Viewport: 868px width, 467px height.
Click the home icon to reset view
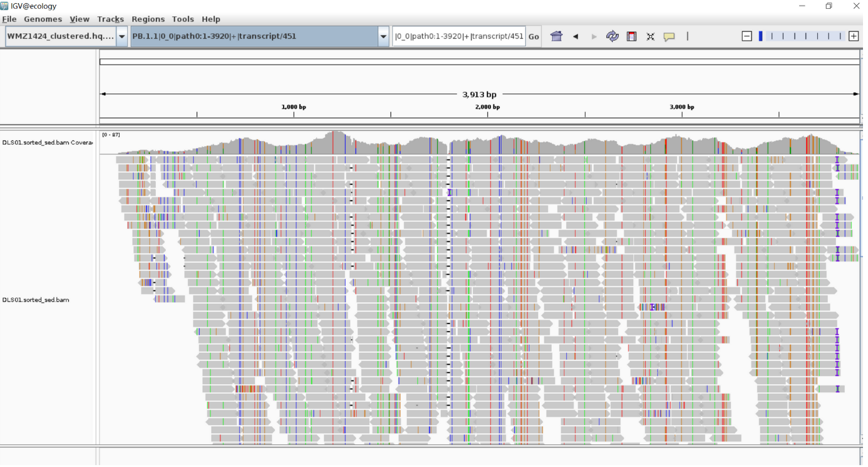point(555,36)
